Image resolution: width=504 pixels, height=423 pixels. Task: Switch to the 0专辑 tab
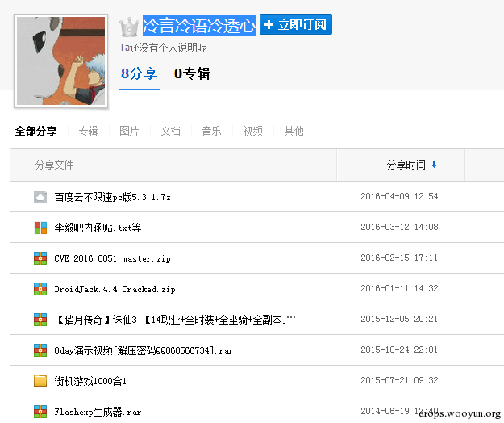(192, 73)
